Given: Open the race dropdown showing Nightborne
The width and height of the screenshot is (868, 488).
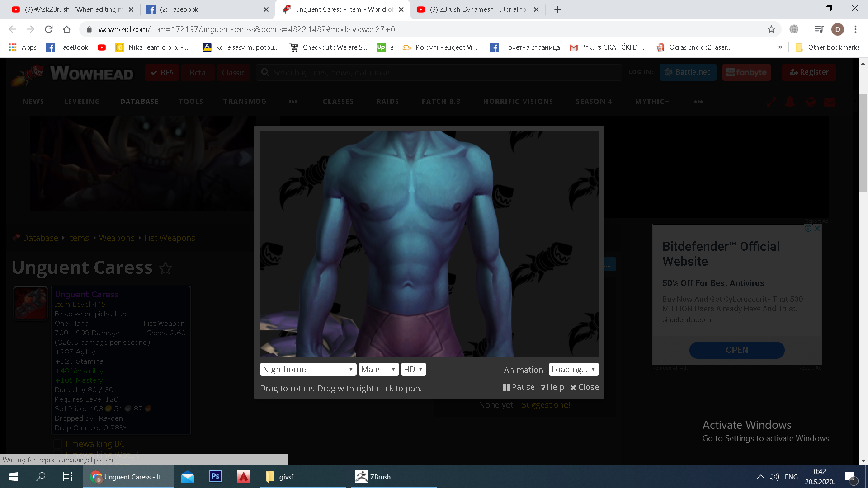Looking at the screenshot, I should pyautogui.click(x=308, y=370).
